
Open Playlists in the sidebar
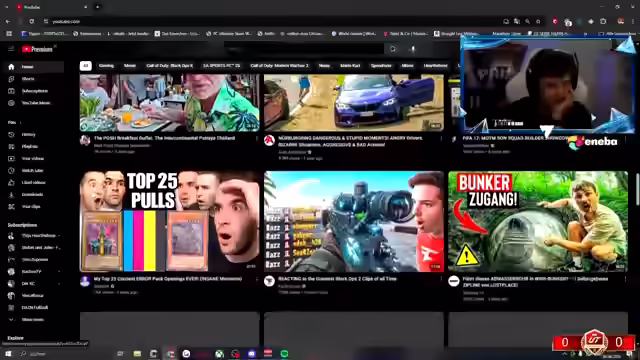point(33,146)
